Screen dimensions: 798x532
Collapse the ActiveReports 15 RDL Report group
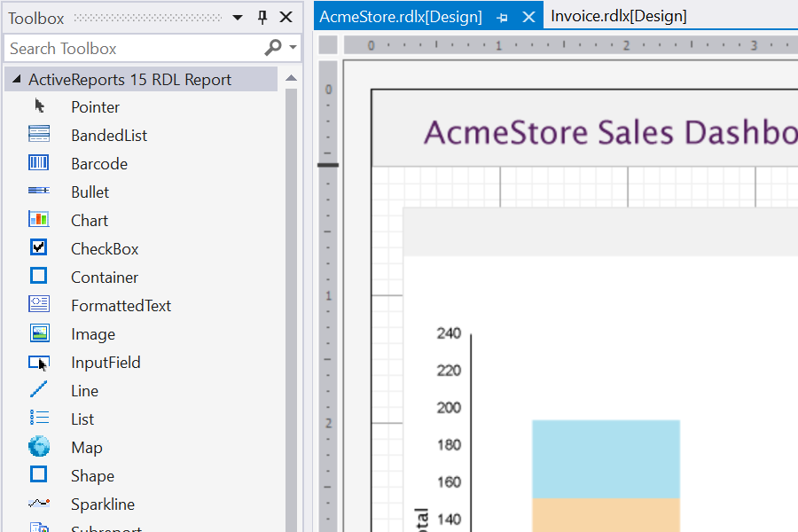(15, 79)
